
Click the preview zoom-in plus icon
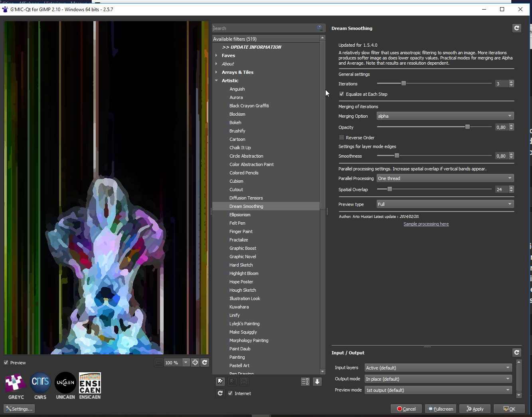[195, 362]
